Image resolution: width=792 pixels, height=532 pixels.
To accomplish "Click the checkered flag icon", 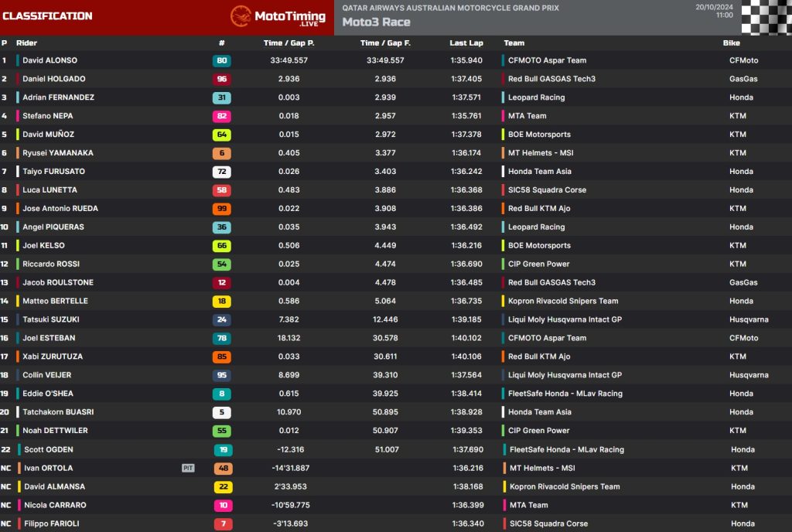I will coord(766,17).
